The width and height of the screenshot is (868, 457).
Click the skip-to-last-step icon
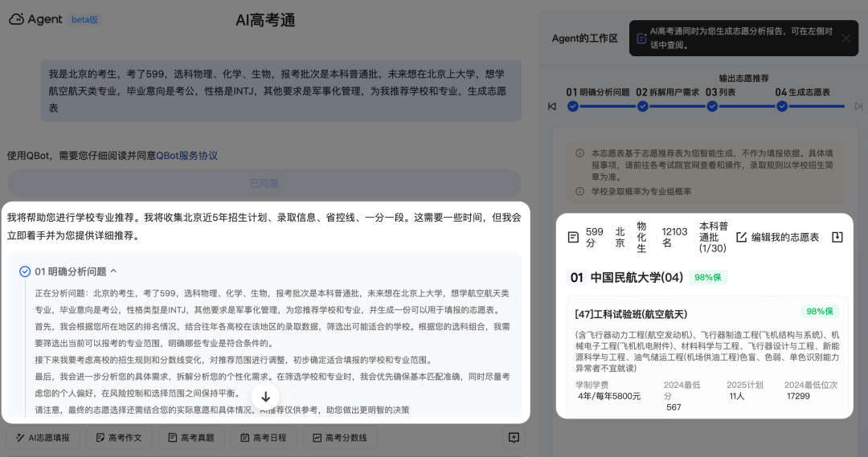tap(858, 106)
